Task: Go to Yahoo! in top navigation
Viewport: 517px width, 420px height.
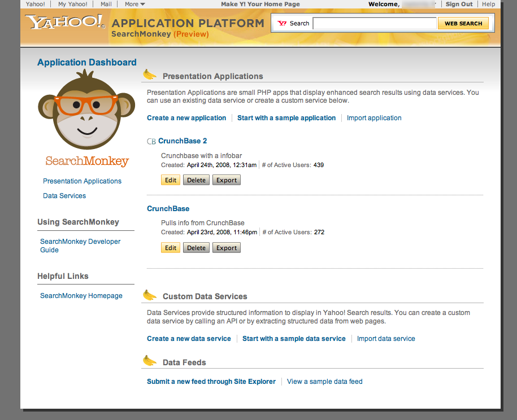Action: (35, 5)
